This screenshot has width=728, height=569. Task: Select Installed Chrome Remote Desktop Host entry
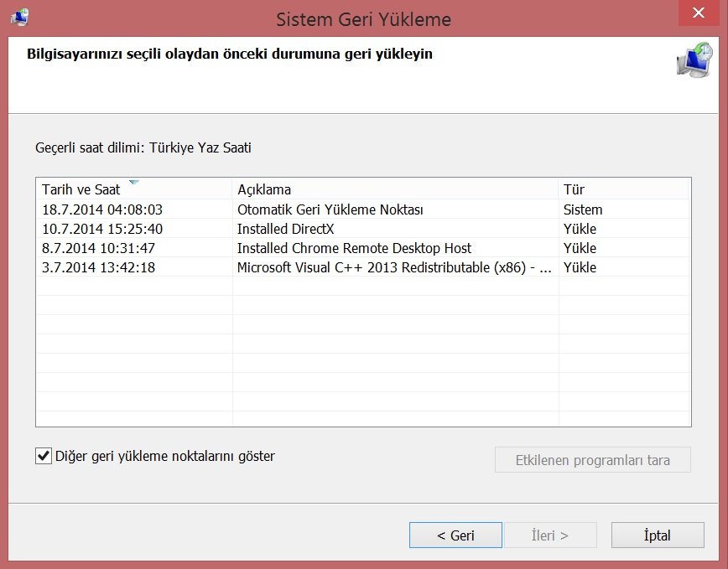354,248
